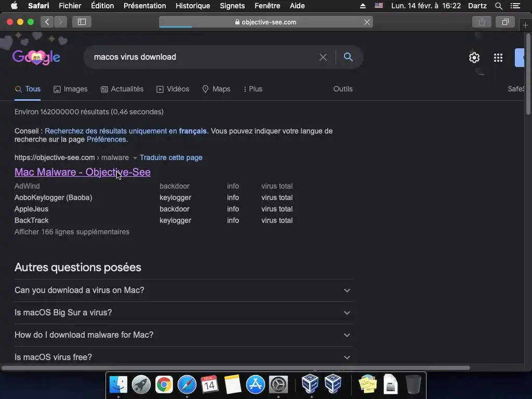Open Finder from the Dock
The image size is (532, 399).
[x=118, y=384]
